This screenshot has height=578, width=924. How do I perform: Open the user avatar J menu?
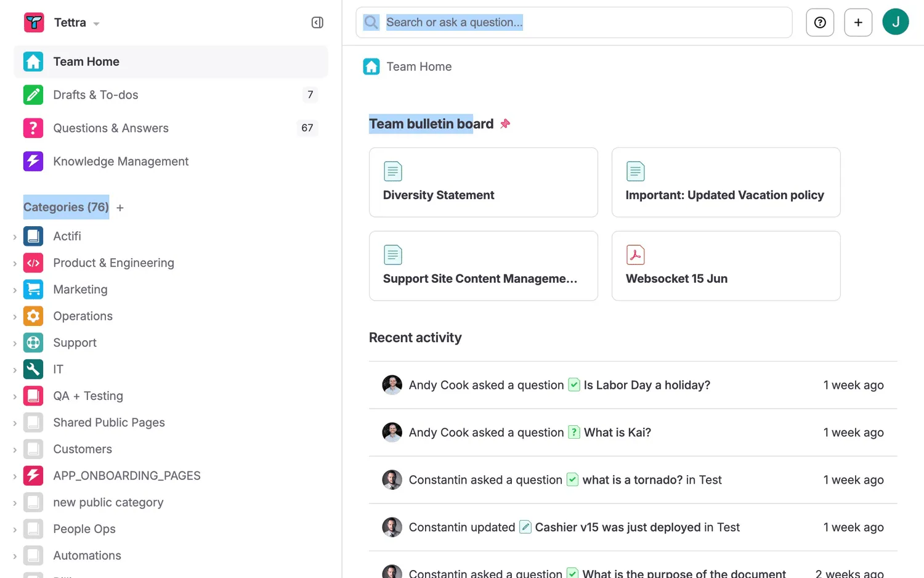tap(896, 22)
